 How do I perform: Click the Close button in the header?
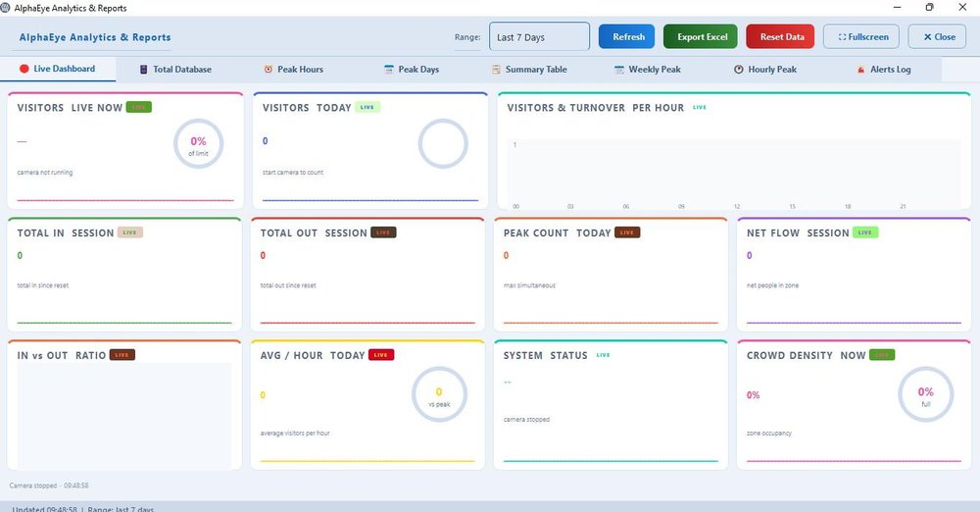coord(936,37)
